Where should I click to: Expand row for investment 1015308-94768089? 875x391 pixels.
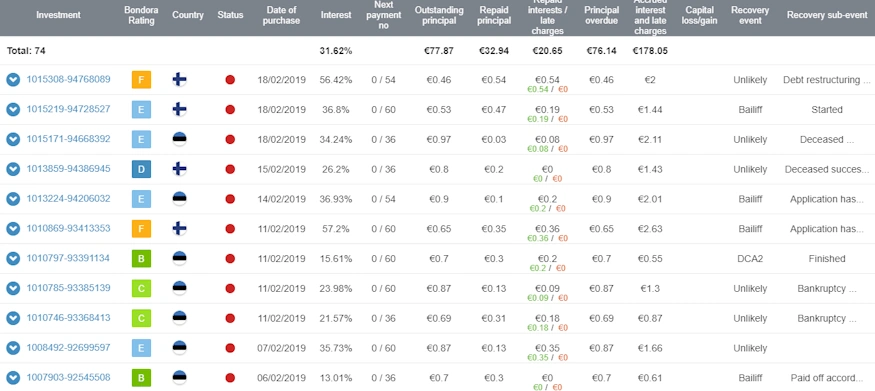point(13,80)
